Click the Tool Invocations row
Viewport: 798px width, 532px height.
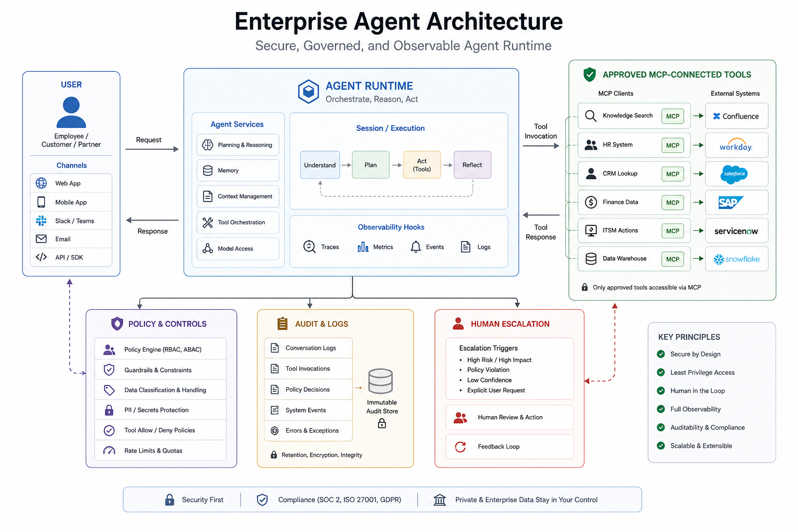click(x=309, y=368)
